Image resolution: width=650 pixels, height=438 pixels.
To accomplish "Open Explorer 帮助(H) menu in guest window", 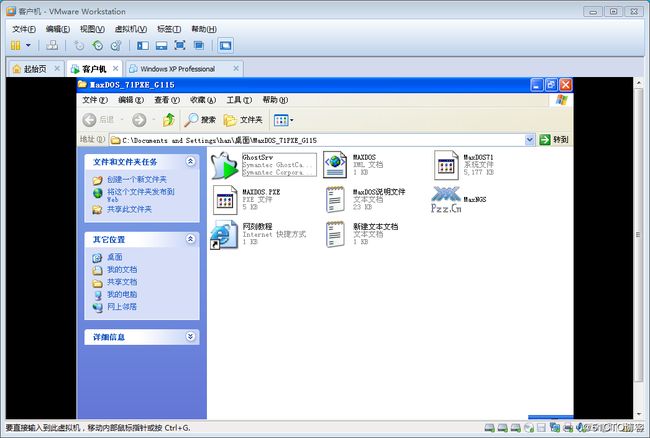I will (x=275, y=100).
